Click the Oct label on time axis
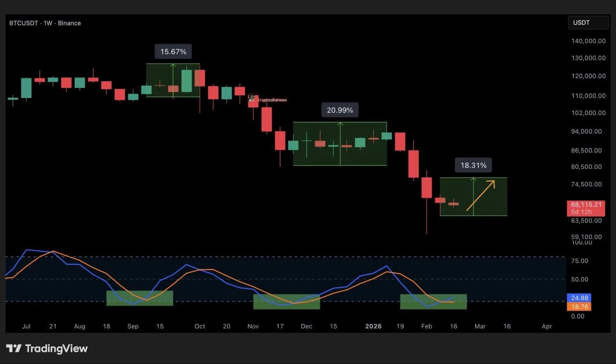 200,326
